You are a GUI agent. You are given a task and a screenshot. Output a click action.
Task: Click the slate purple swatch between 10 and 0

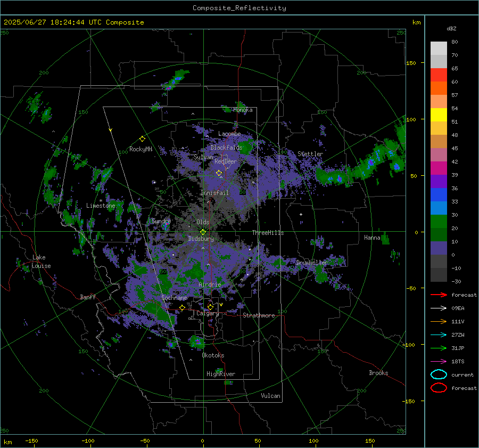439,248
